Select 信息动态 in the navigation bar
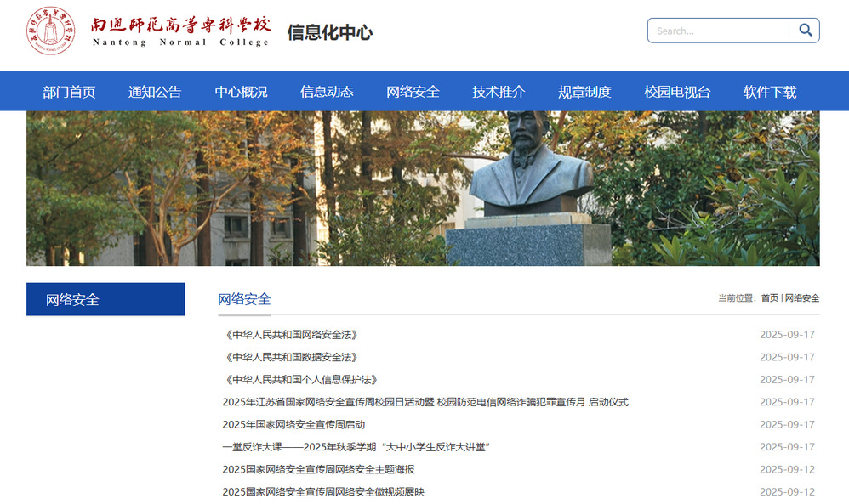 point(327,92)
